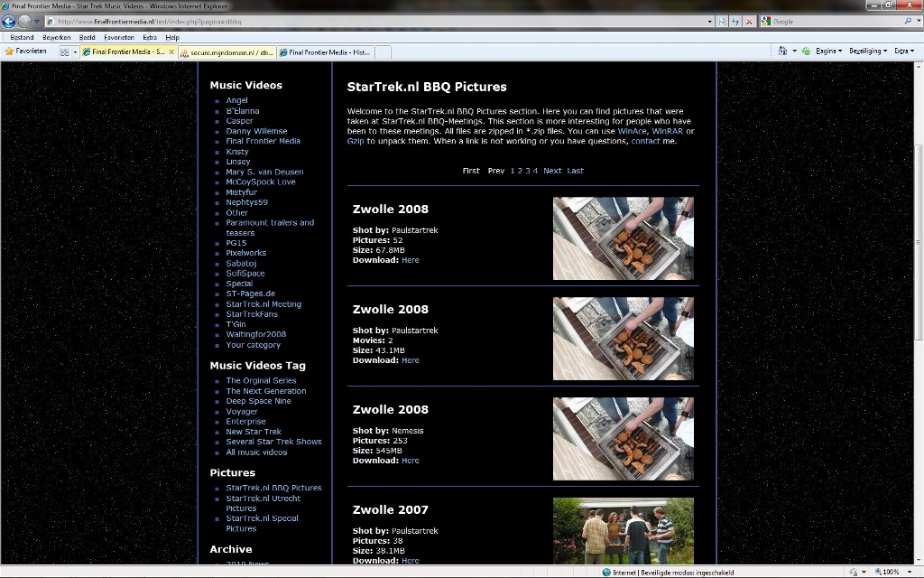924x578 pixels.
Task: Go to pagination page 2
Action: coord(520,171)
